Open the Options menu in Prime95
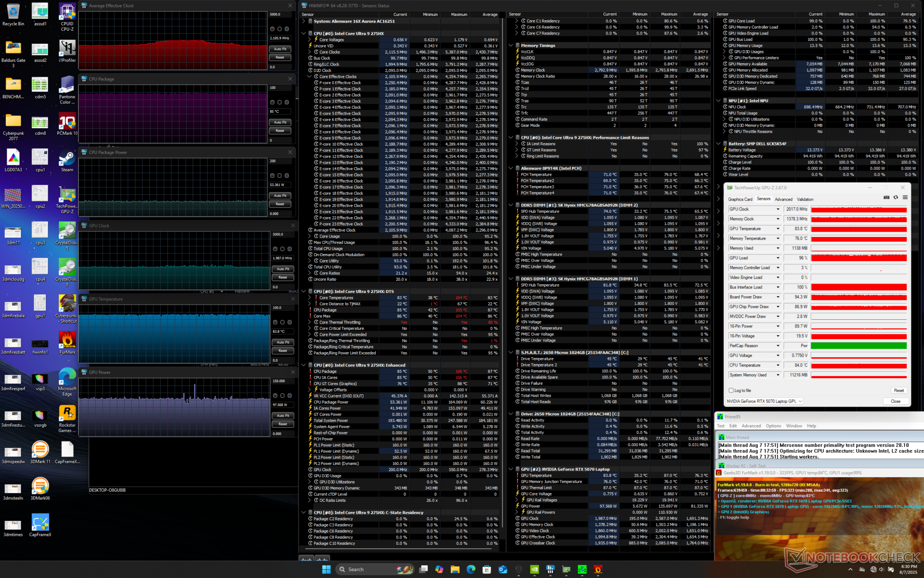 [x=773, y=426]
